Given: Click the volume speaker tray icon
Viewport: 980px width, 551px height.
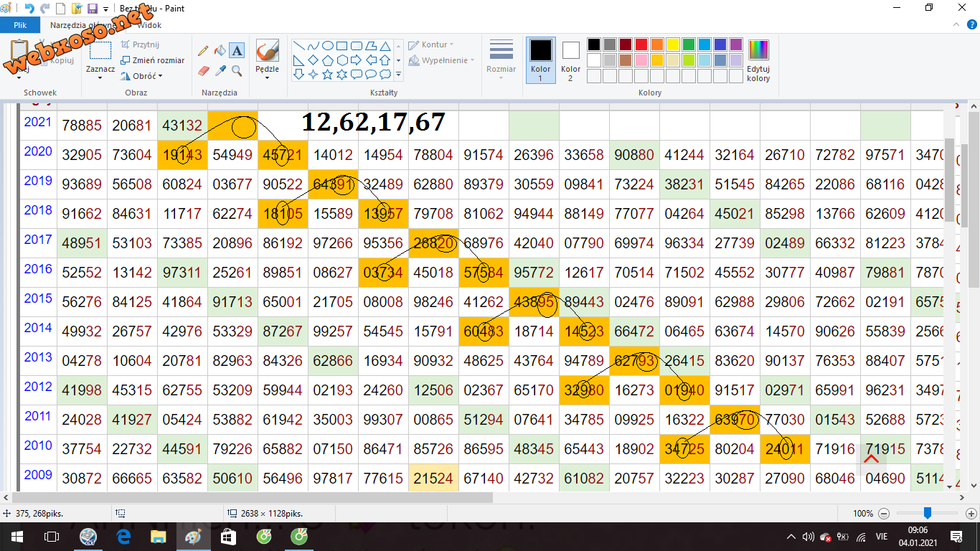Looking at the screenshot, I should tap(808, 537).
